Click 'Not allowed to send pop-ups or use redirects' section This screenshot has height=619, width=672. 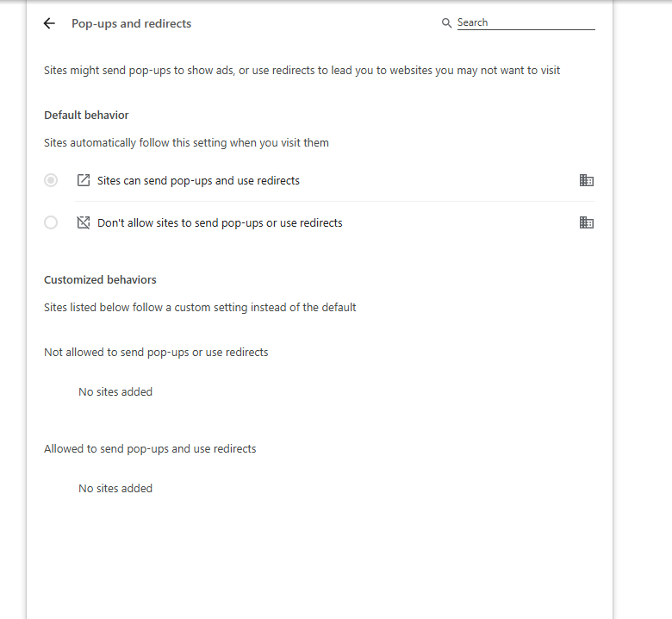[x=156, y=353]
